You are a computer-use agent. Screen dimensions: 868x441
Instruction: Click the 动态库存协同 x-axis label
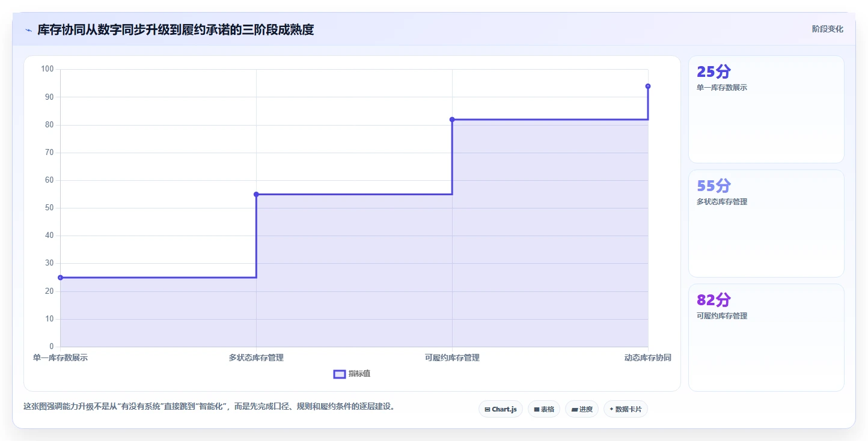click(648, 357)
